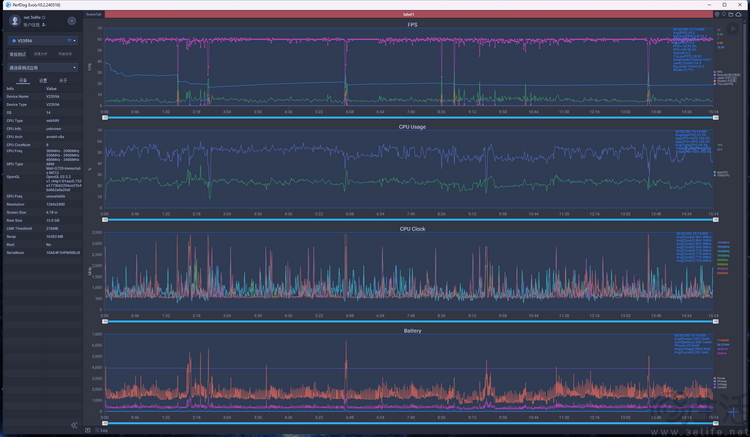The image size is (750, 437).
Task: Click the CPU Clock chart right range handle
Action: click(x=716, y=321)
